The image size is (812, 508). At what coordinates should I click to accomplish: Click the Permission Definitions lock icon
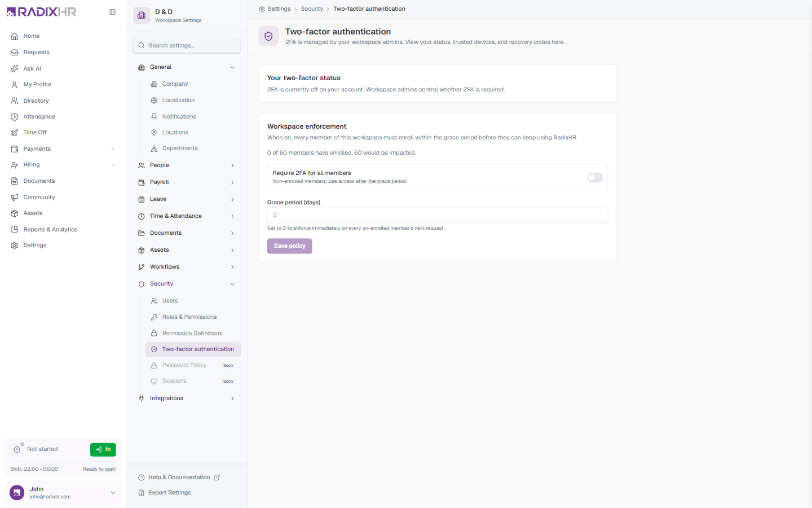[154, 334]
